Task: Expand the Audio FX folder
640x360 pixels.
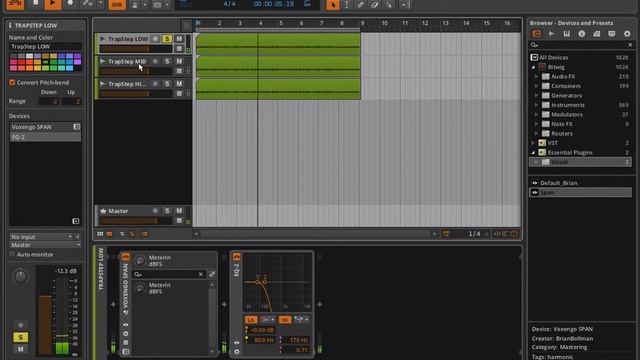Action: coord(536,76)
